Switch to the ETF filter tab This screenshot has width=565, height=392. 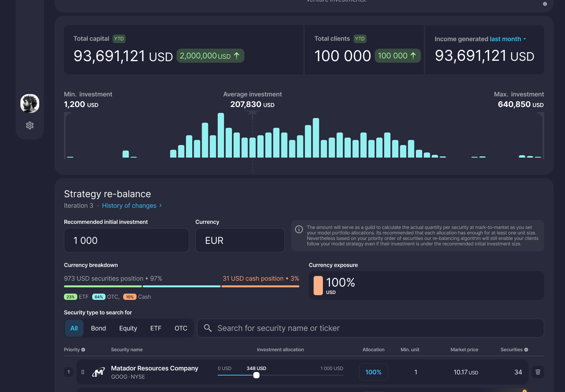click(x=156, y=328)
